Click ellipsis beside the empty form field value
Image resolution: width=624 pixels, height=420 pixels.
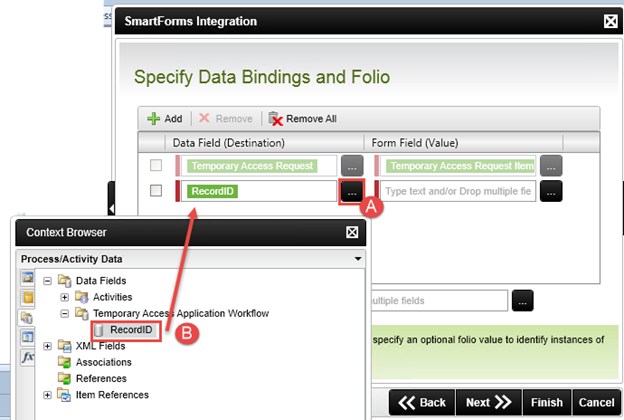point(551,190)
